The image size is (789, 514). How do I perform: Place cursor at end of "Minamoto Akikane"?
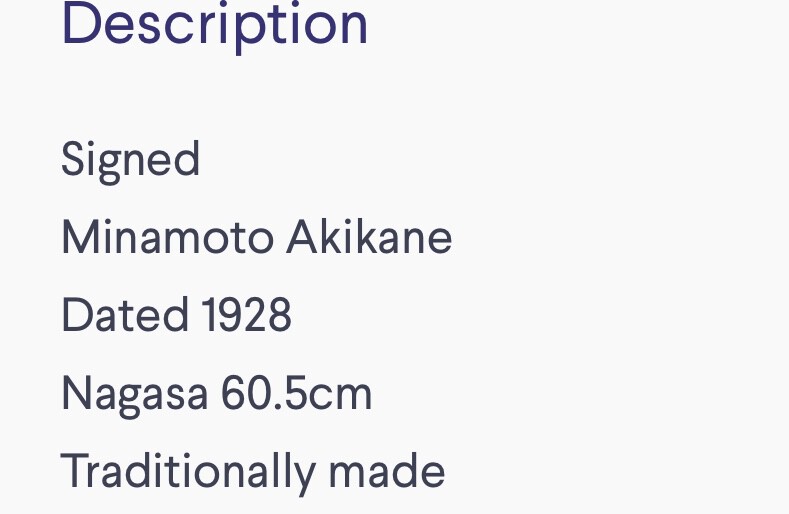[x=454, y=238]
